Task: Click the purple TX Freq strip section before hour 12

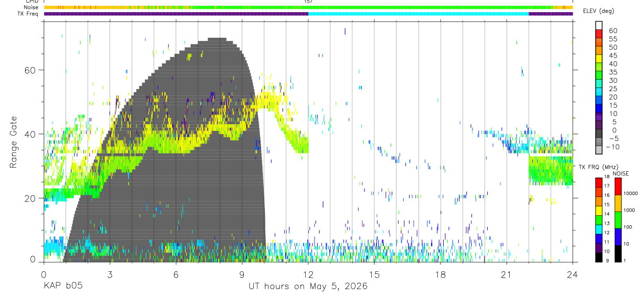Action: (176, 14)
